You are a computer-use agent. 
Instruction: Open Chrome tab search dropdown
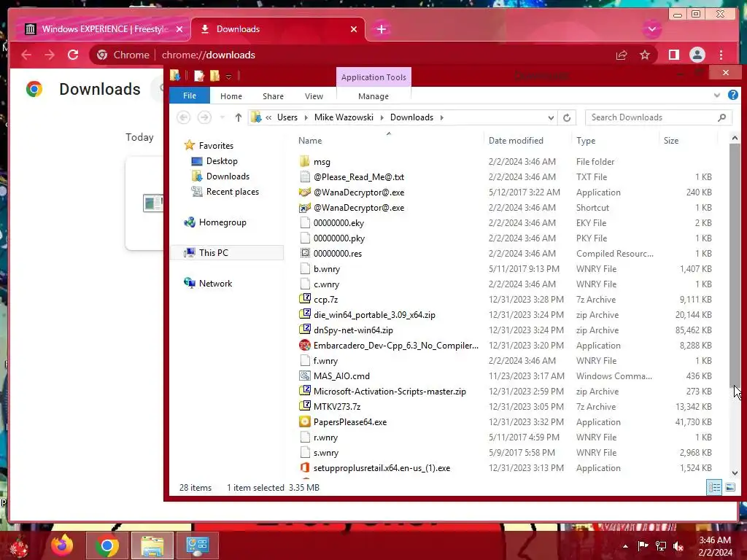point(651,29)
